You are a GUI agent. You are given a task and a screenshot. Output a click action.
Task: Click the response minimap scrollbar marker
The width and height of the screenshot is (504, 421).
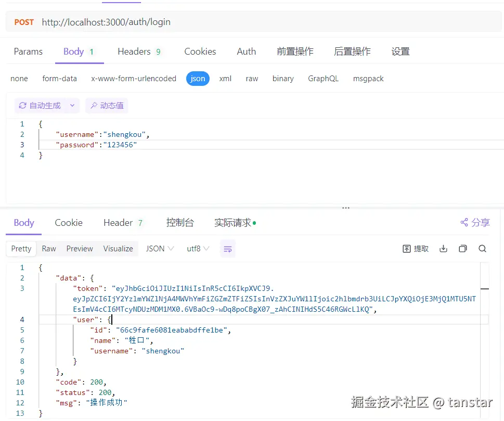[485, 289]
